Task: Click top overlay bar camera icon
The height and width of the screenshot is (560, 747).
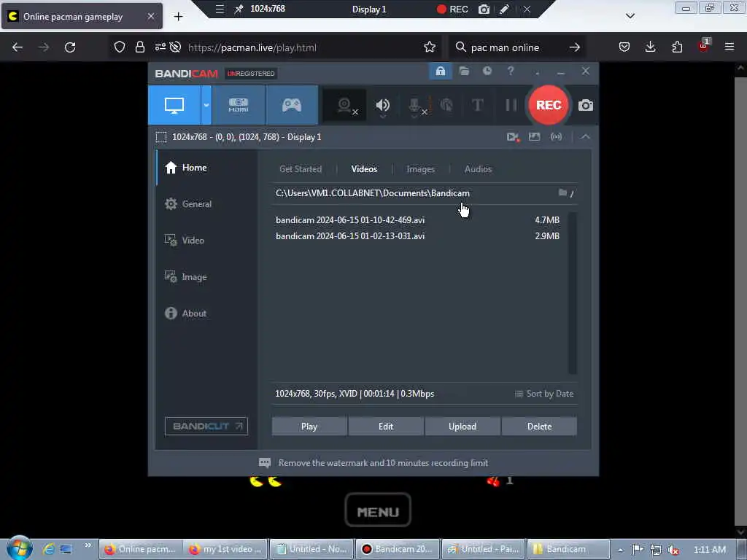Action: tap(484, 9)
